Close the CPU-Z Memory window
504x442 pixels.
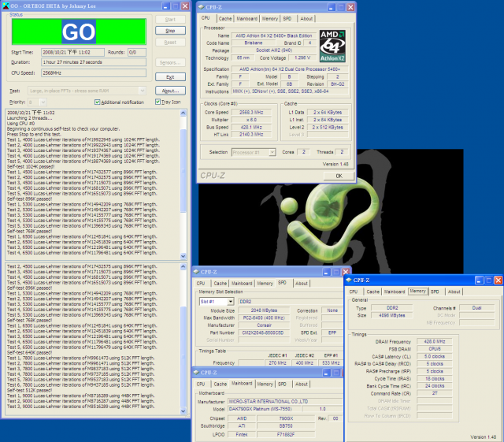498,280
